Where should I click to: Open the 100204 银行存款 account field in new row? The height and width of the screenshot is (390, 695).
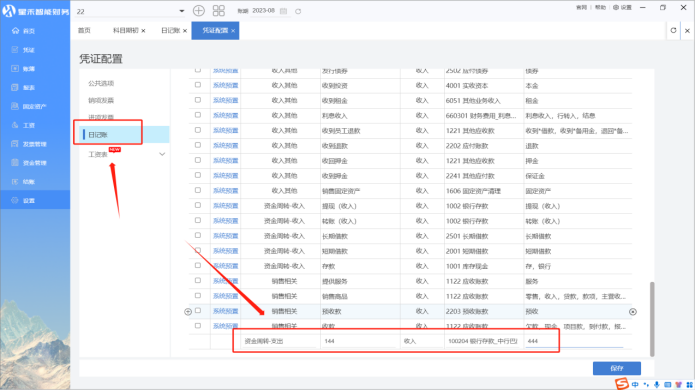pos(483,341)
